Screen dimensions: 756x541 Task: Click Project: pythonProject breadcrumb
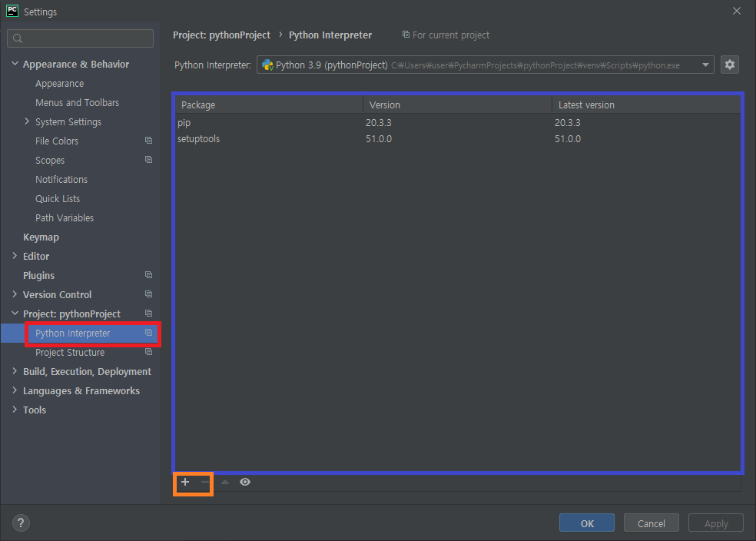point(222,35)
